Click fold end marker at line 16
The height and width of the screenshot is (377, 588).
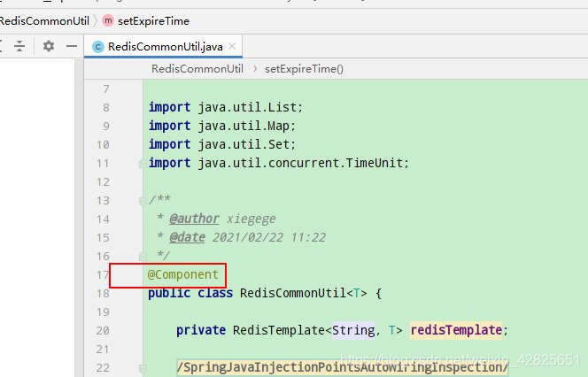(x=143, y=257)
